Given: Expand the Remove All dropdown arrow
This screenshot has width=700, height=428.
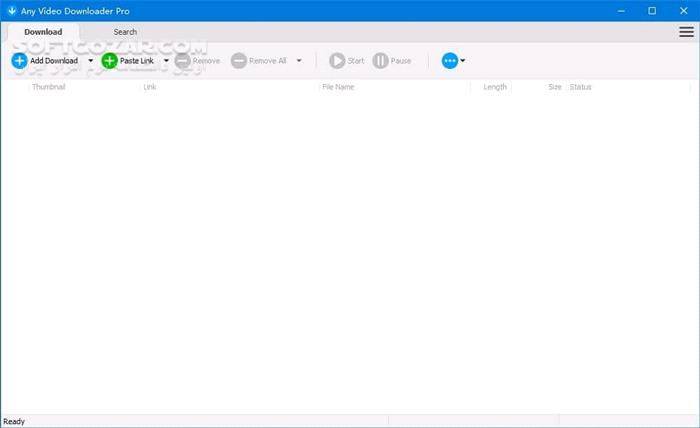Looking at the screenshot, I should pos(299,61).
